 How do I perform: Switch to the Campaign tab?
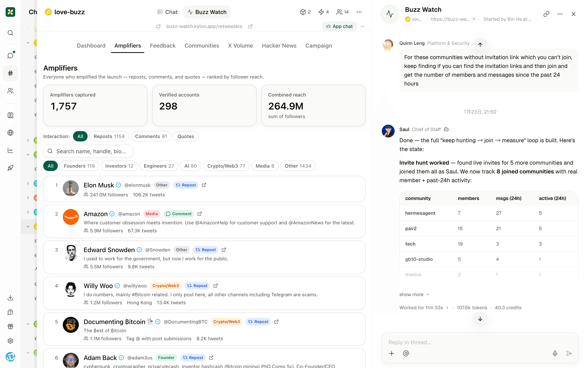point(319,46)
